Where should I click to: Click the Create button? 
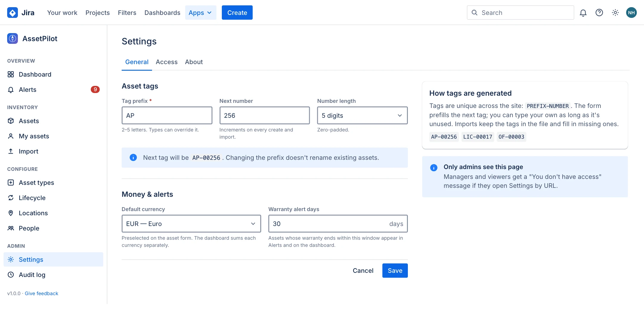[237, 13]
